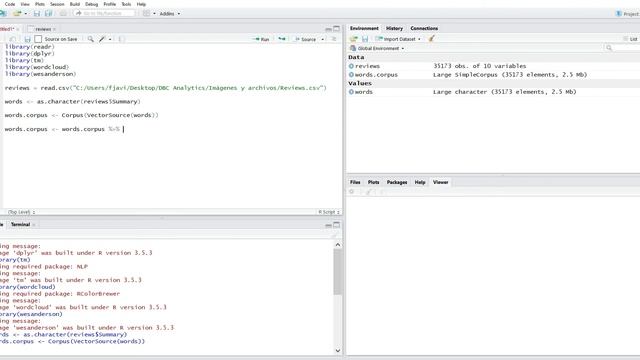This screenshot has height=360, width=640.
Task: Open the Profile menu
Action: (x=109, y=4)
